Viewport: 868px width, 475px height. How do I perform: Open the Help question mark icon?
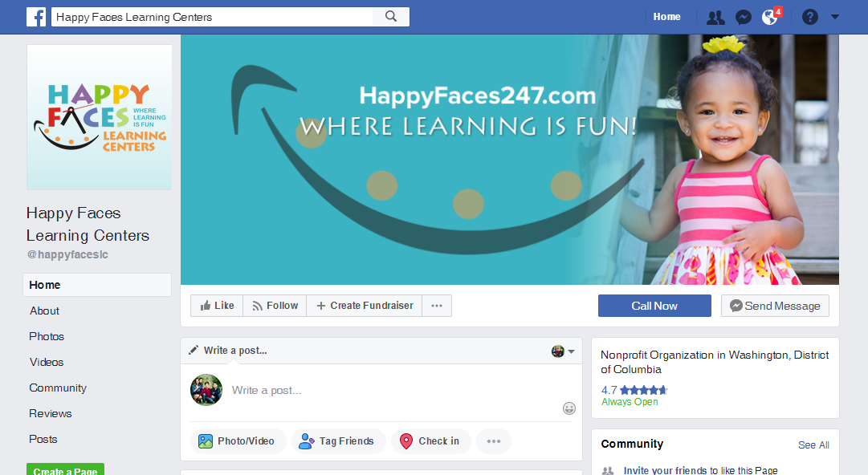tap(810, 17)
